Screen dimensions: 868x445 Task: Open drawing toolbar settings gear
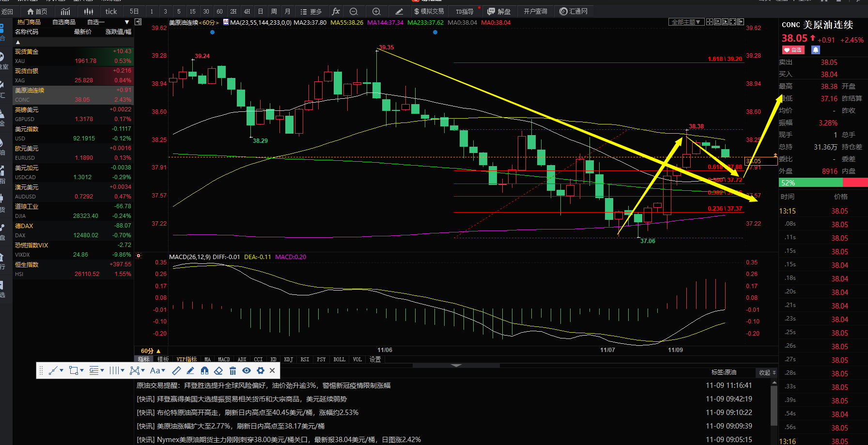(261, 370)
